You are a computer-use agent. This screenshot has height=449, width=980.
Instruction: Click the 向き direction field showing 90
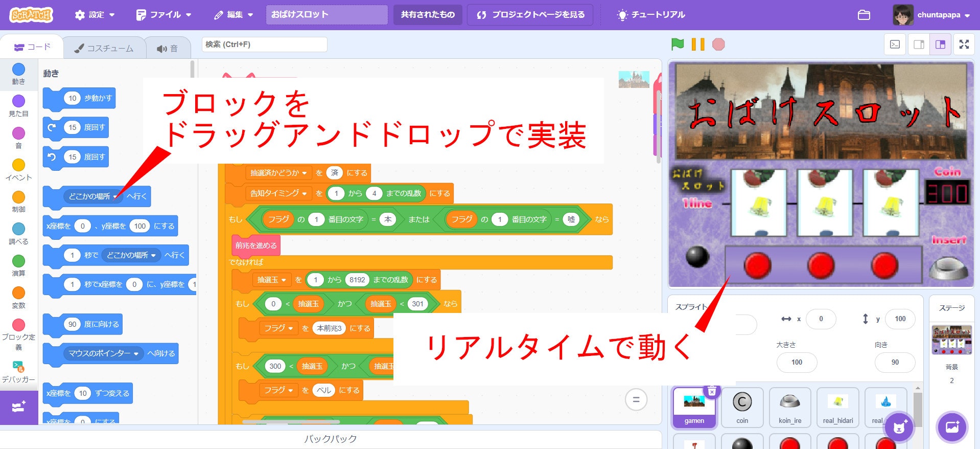(895, 362)
